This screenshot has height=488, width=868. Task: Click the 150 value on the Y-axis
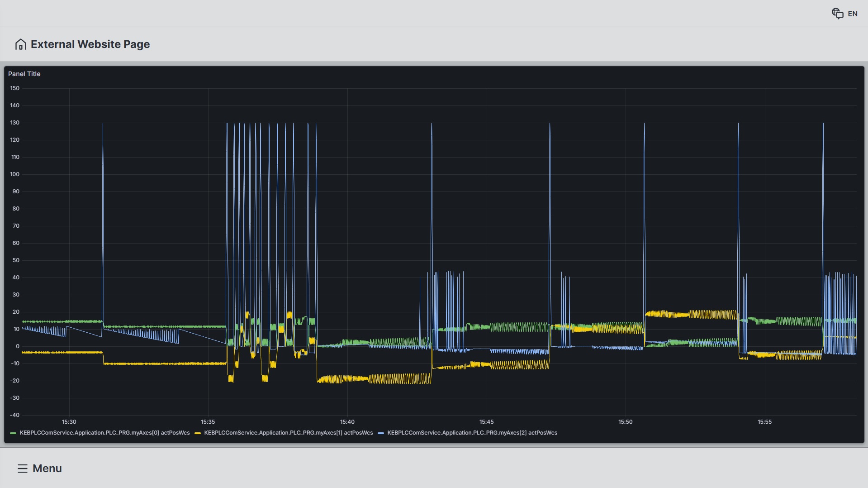tap(15, 88)
